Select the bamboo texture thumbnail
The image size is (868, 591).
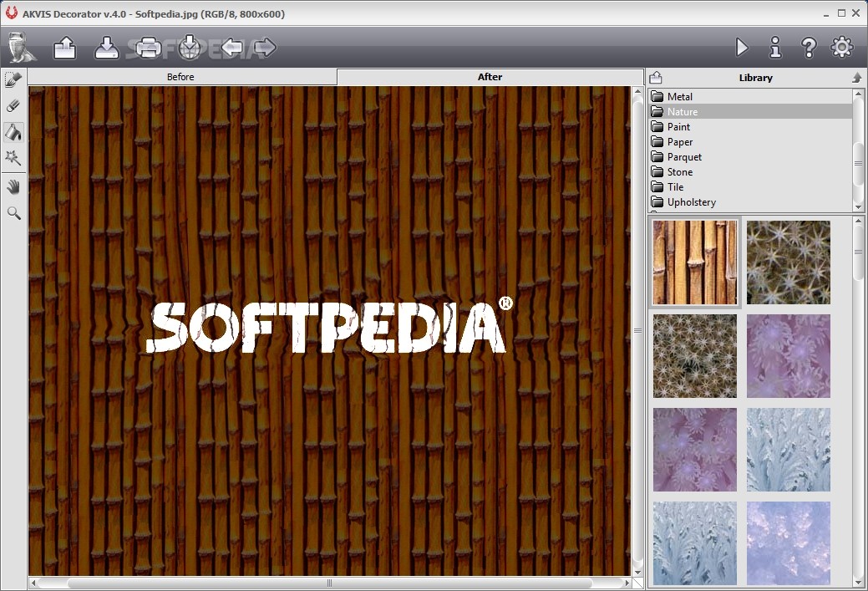tap(695, 262)
